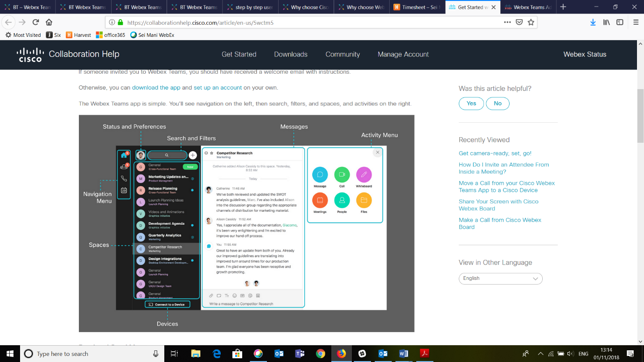Follow the 'set up an account' link

pos(218,88)
